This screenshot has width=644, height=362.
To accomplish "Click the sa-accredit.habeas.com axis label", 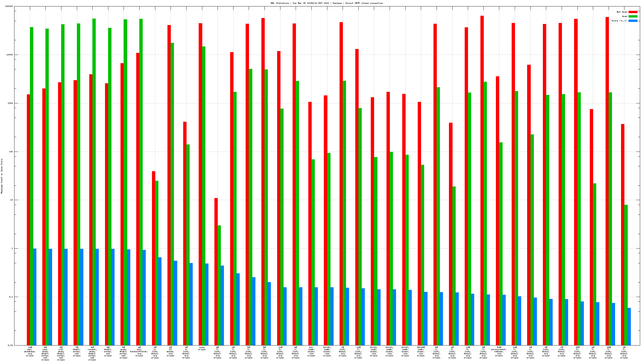I will [x=499, y=351].
